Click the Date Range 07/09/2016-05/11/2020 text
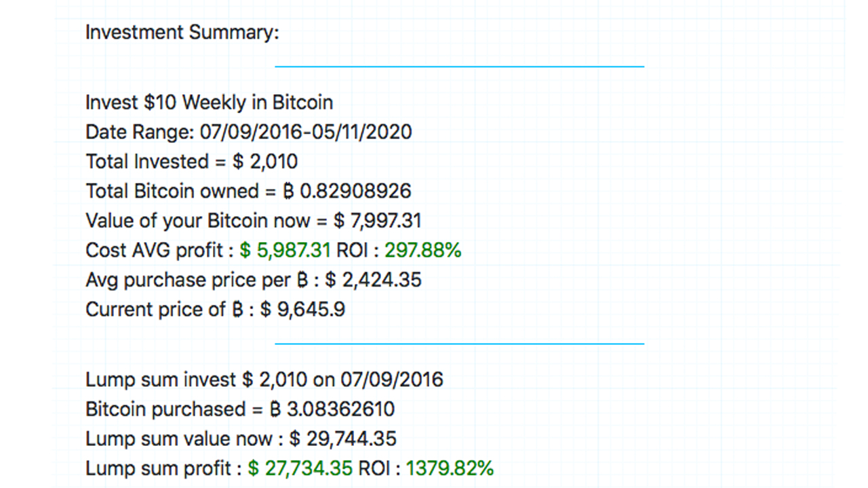868x488 pixels. tap(248, 131)
